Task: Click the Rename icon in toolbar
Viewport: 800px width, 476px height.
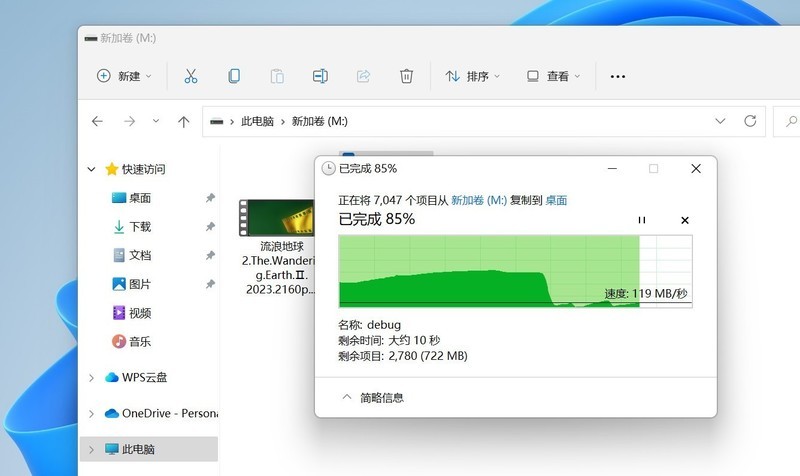Action: 320,77
